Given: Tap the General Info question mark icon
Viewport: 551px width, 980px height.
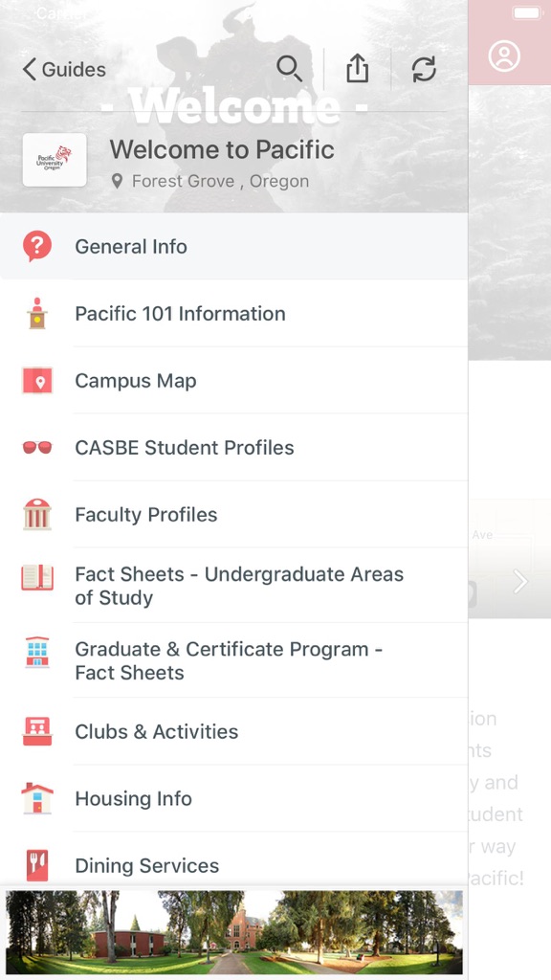Looking at the screenshot, I should coord(37,246).
